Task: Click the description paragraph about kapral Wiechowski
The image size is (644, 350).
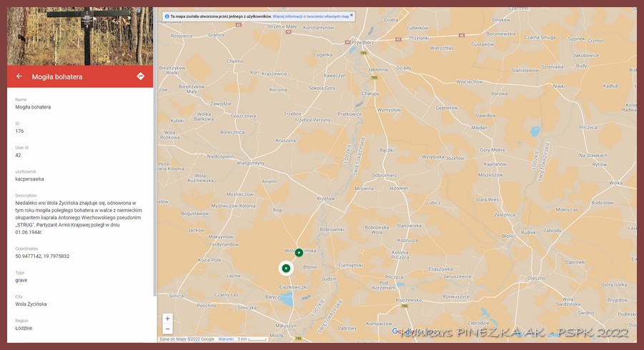Action: pyautogui.click(x=79, y=217)
